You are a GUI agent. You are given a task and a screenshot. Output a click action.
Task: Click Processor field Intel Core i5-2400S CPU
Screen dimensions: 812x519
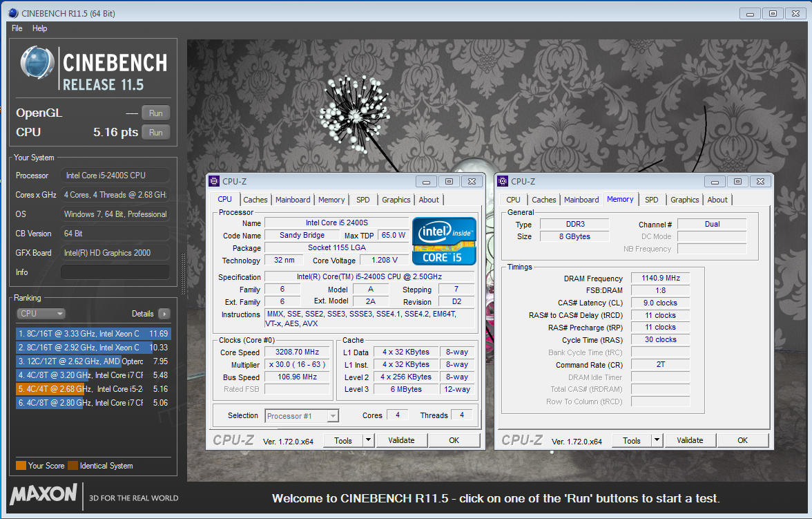pos(115,176)
